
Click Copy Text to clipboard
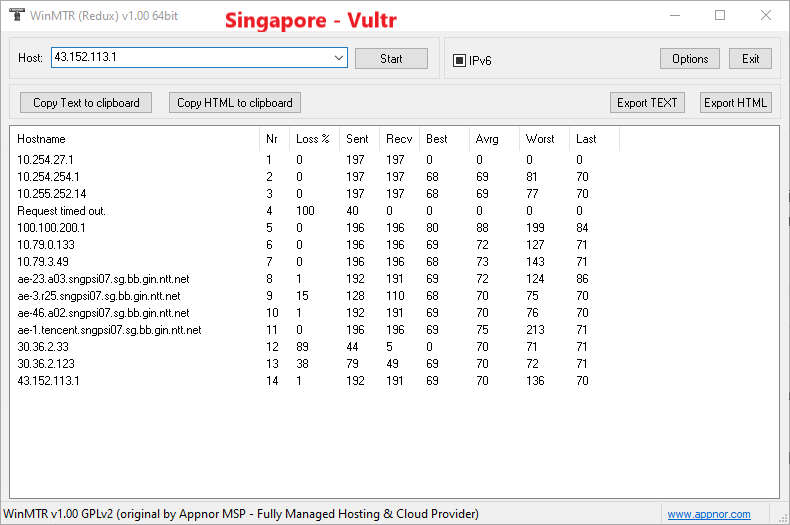86,103
